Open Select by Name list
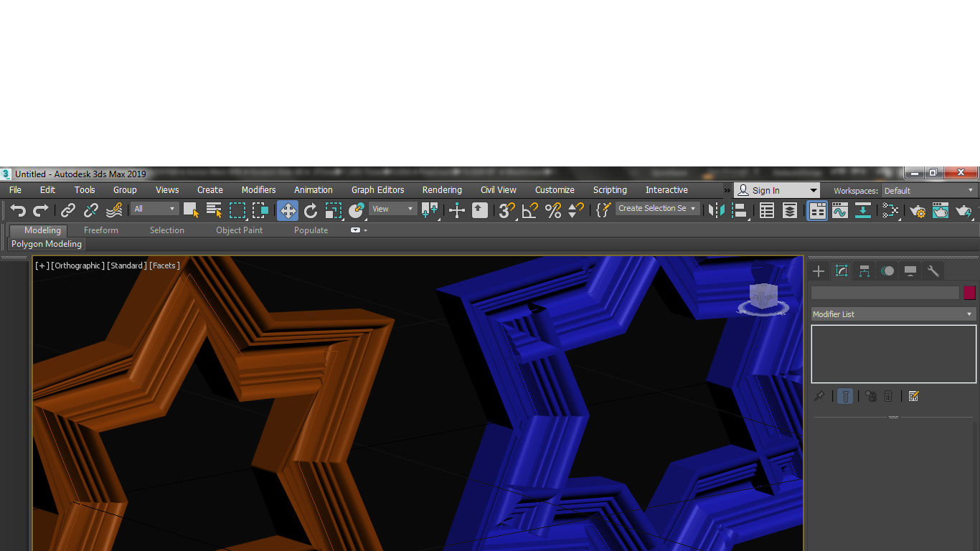 [214, 210]
